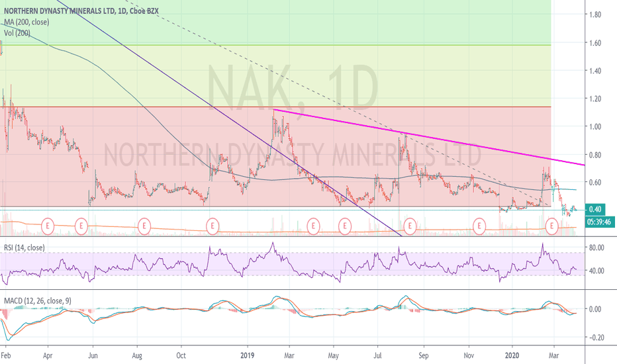
Task: Select the MA (200, close) indicator legend
Action: pyautogui.click(x=26, y=22)
